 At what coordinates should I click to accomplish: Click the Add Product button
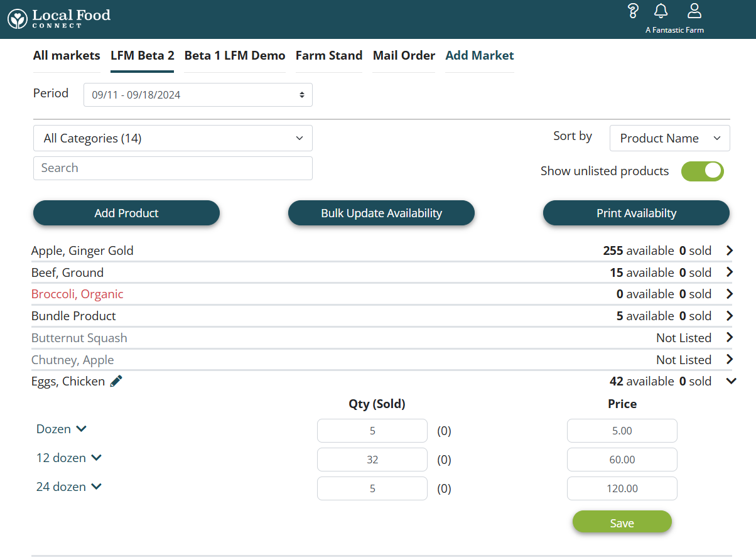(x=126, y=213)
